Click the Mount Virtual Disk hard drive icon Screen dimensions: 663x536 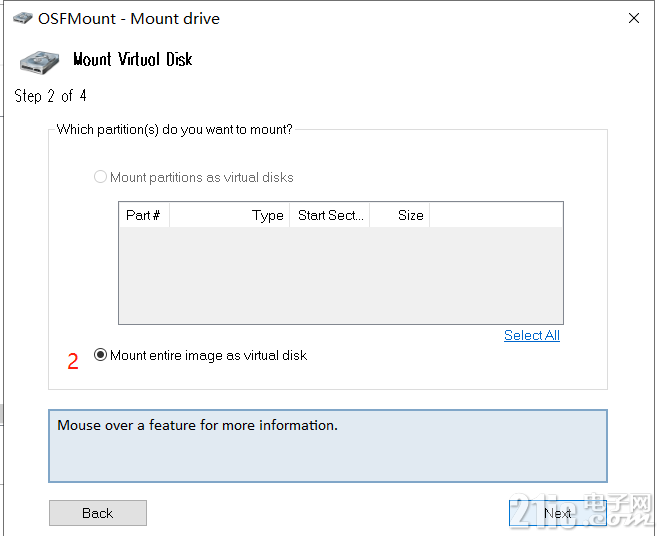[x=39, y=62]
